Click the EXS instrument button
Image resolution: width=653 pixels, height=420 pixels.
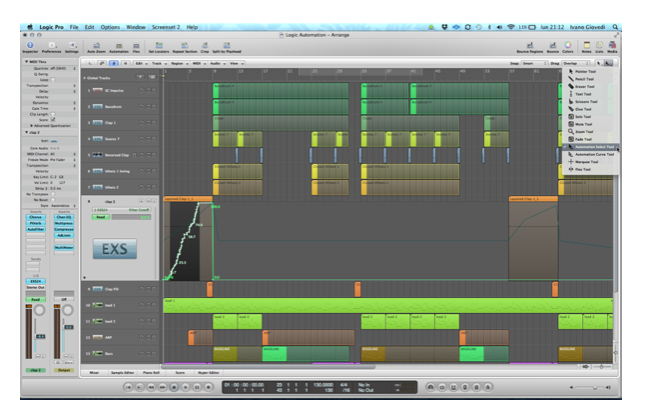click(x=115, y=249)
